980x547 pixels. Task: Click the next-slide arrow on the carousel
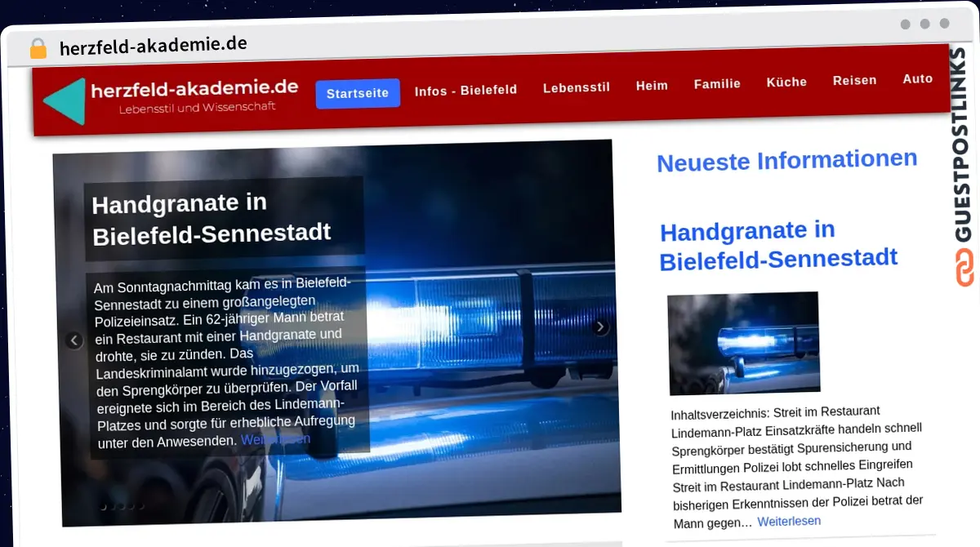600,326
